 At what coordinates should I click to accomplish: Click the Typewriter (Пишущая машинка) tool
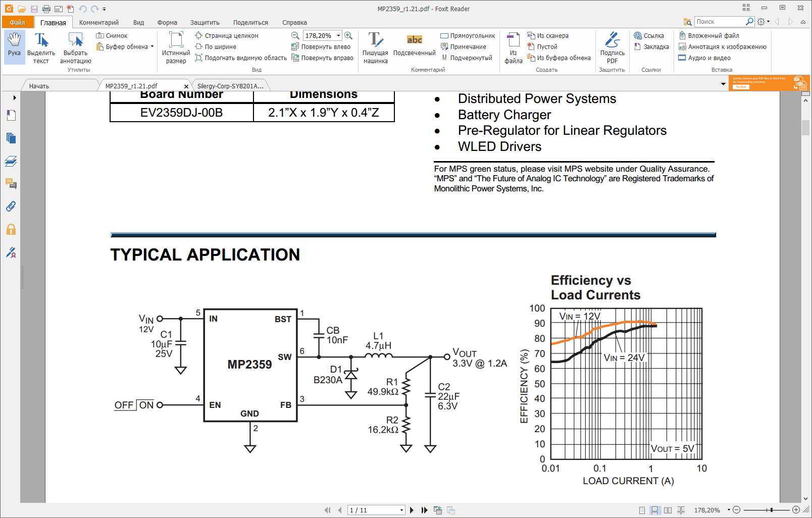tap(375, 47)
